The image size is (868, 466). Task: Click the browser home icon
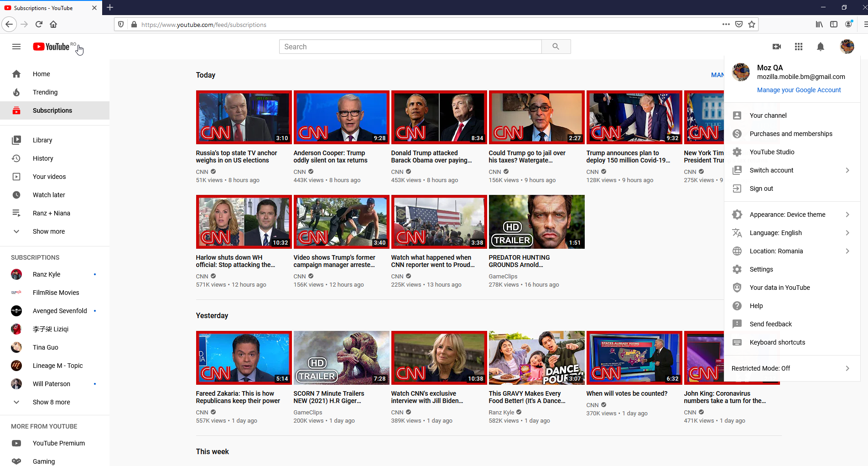[53, 25]
